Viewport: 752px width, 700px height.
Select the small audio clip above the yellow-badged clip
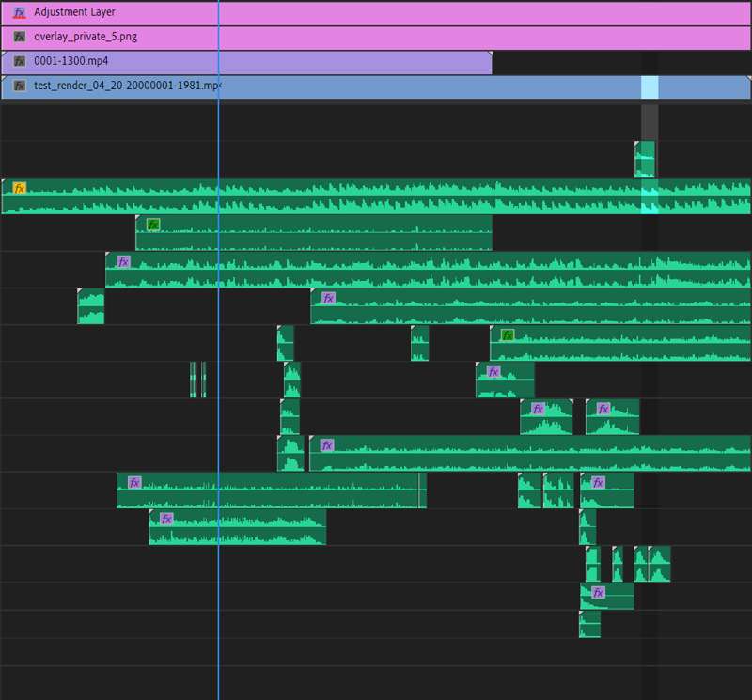pyautogui.click(x=645, y=159)
